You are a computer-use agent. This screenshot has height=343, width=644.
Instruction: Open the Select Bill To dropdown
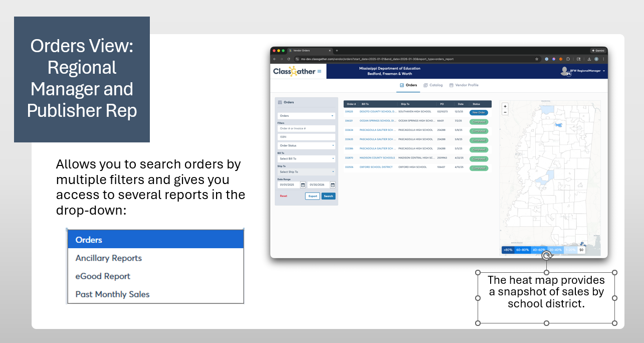click(306, 158)
